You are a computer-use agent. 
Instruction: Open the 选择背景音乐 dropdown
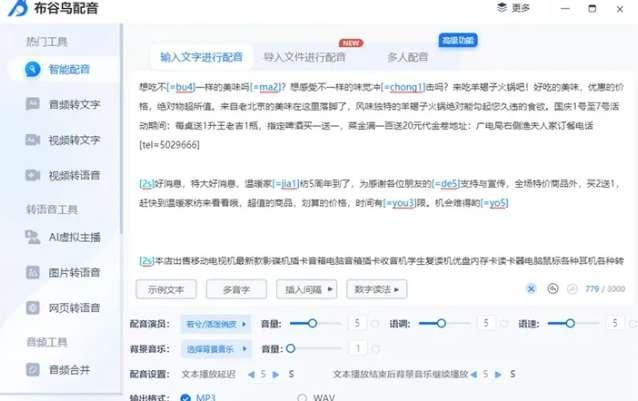pyautogui.click(x=216, y=349)
